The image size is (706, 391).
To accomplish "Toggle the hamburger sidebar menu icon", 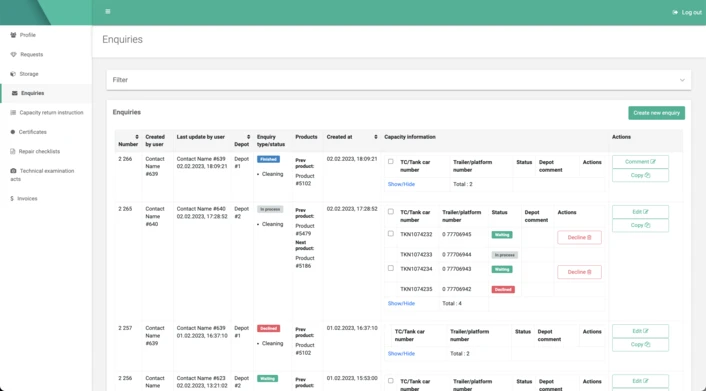I will click(x=108, y=12).
